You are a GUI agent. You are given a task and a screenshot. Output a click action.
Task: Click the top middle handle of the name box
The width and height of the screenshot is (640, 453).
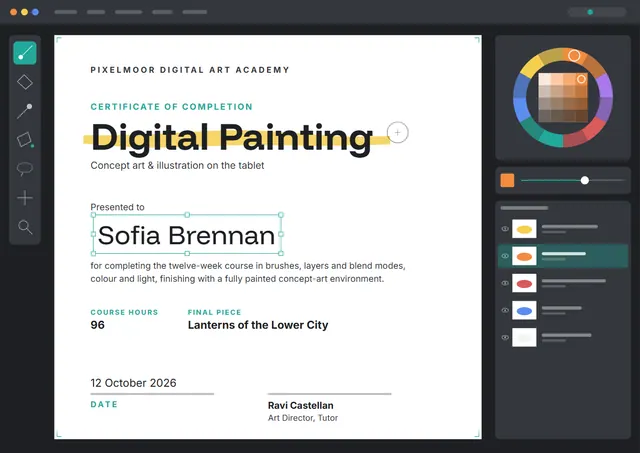coord(187,215)
